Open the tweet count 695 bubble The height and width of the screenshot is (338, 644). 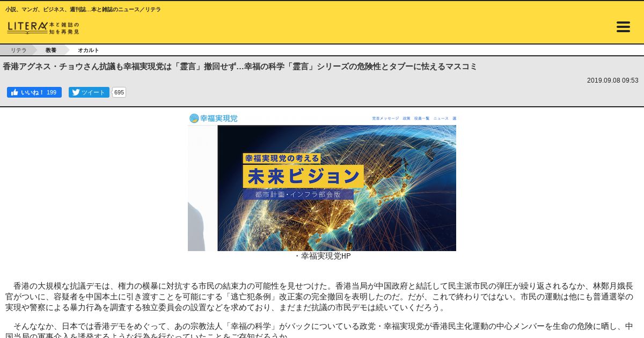(119, 92)
